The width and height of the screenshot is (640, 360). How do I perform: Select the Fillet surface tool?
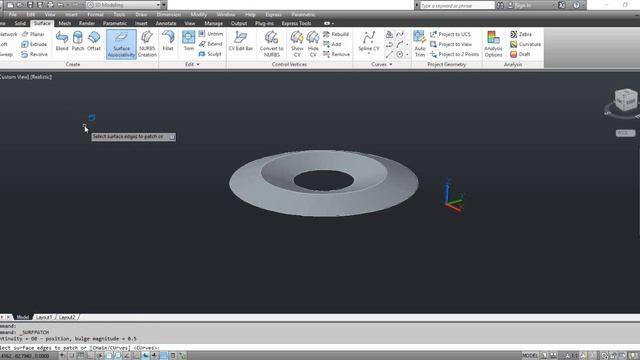pos(168,41)
